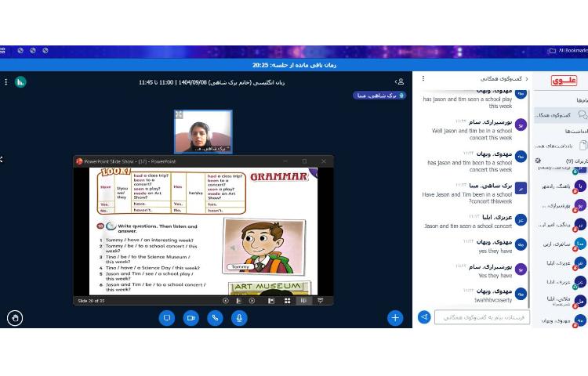Image resolution: width=588 pixels, height=376 pixels.
Task: Toggle the microphone mute button
Action: pyautogui.click(x=239, y=318)
